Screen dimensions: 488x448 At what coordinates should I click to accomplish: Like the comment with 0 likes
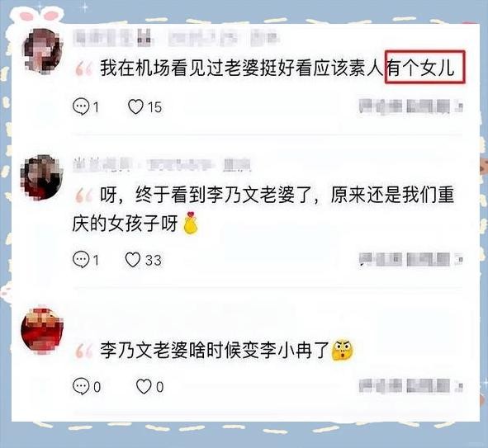(x=149, y=386)
